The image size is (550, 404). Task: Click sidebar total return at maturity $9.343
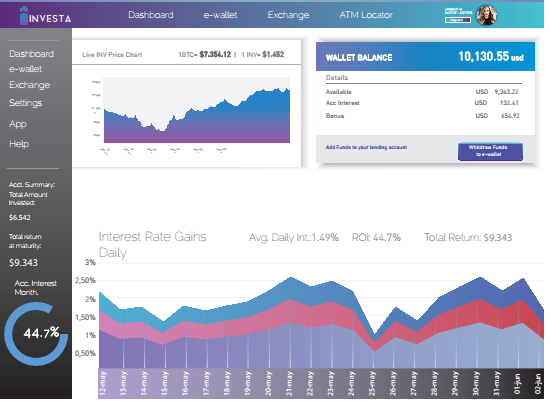(x=23, y=263)
